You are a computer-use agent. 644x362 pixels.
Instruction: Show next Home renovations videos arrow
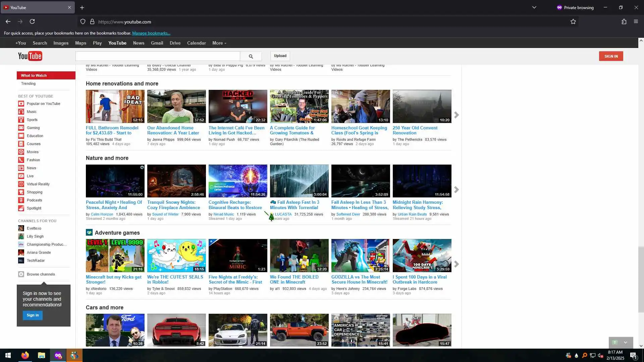pyautogui.click(x=457, y=115)
